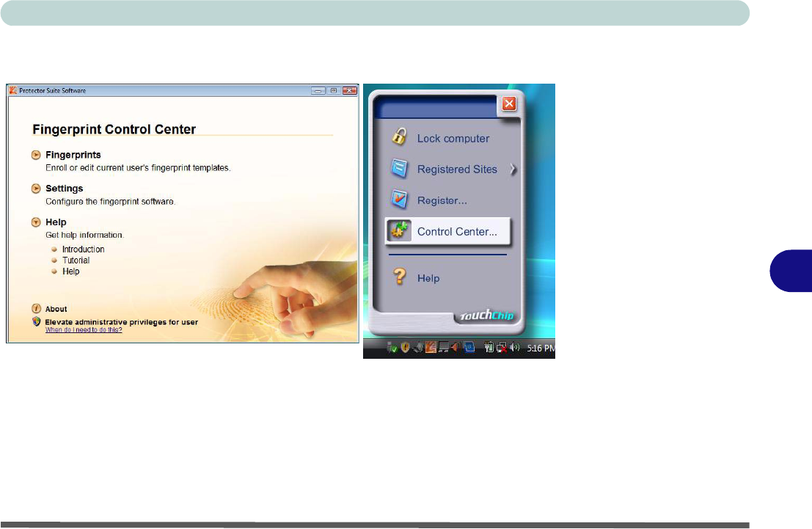Open the Settings section arrow icon
This screenshot has width=812, height=529.
(36, 189)
